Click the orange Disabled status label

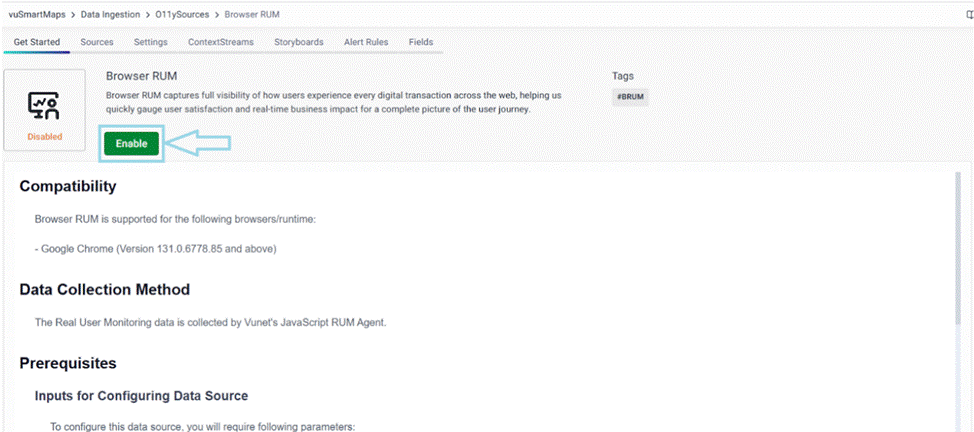(44, 136)
